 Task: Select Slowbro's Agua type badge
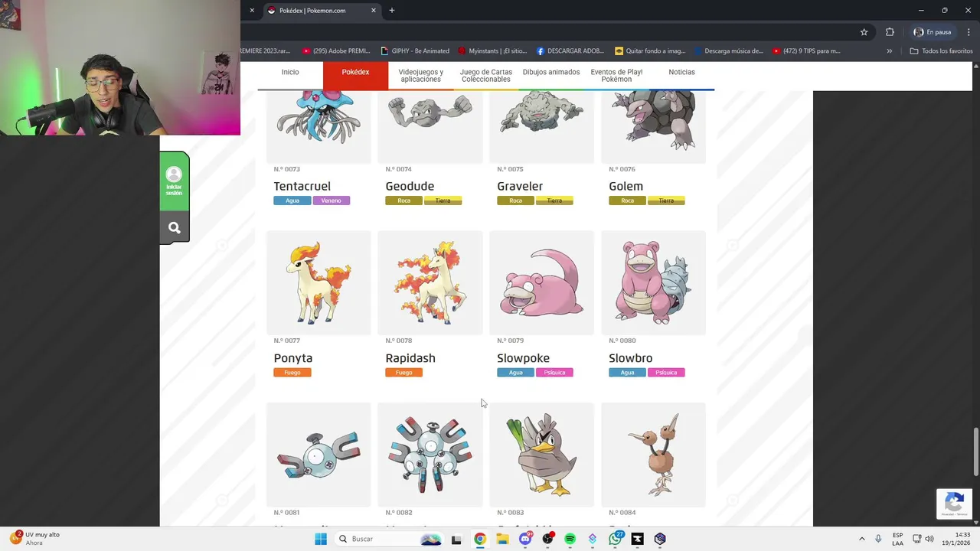pyautogui.click(x=627, y=373)
